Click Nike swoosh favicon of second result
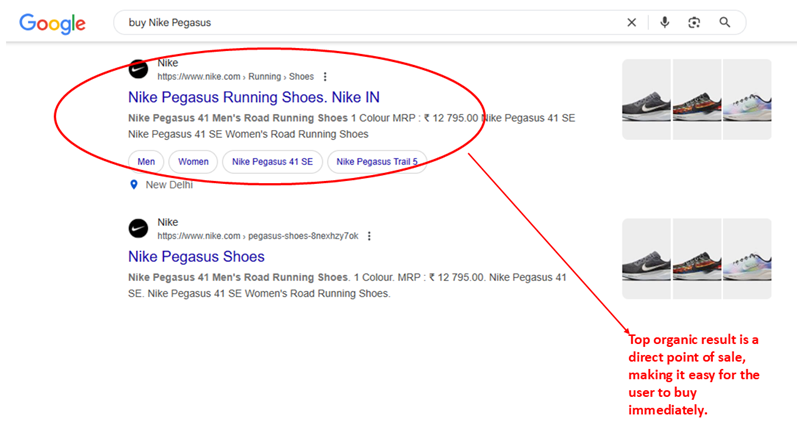This screenshot has width=797, height=428. (138, 229)
